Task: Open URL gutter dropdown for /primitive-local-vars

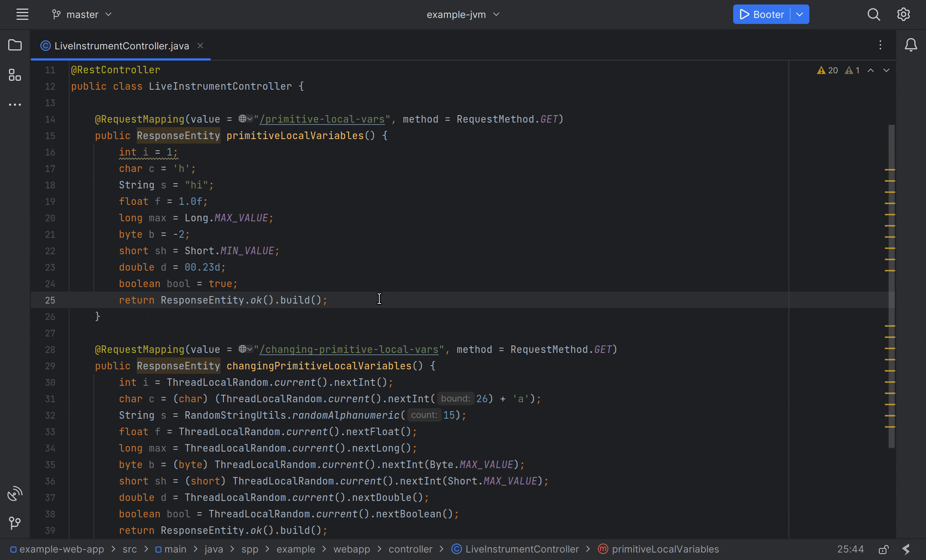Action: point(246,119)
